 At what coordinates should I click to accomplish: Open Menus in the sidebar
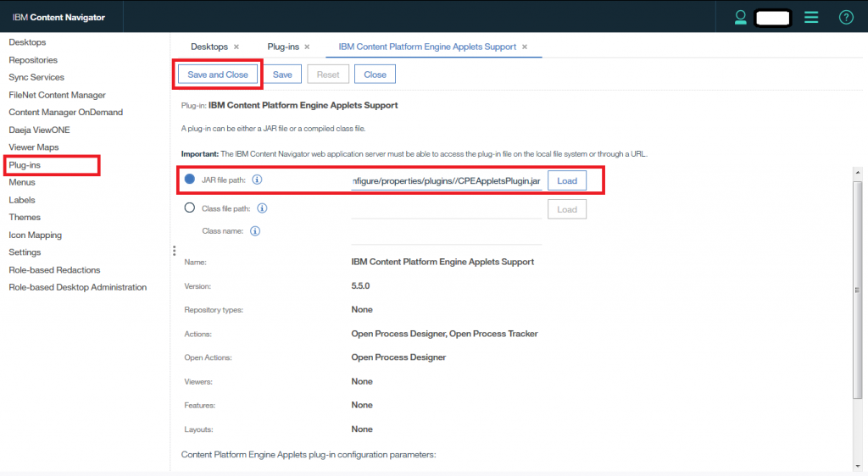[x=21, y=182]
